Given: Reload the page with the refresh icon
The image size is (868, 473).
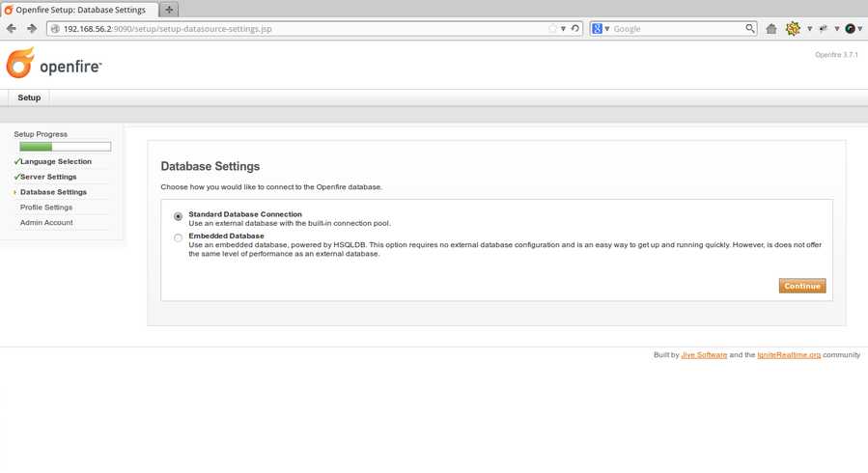Looking at the screenshot, I should coord(575,28).
